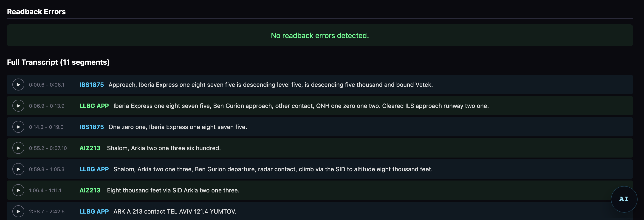
Task: Click the AIZ213 callsign at 0:55.2
Action: 90,148
